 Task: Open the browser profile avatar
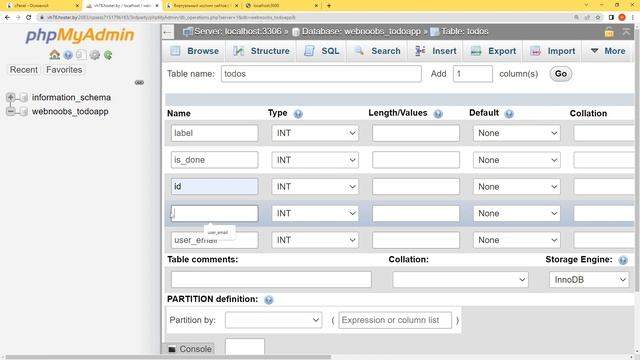(x=622, y=17)
